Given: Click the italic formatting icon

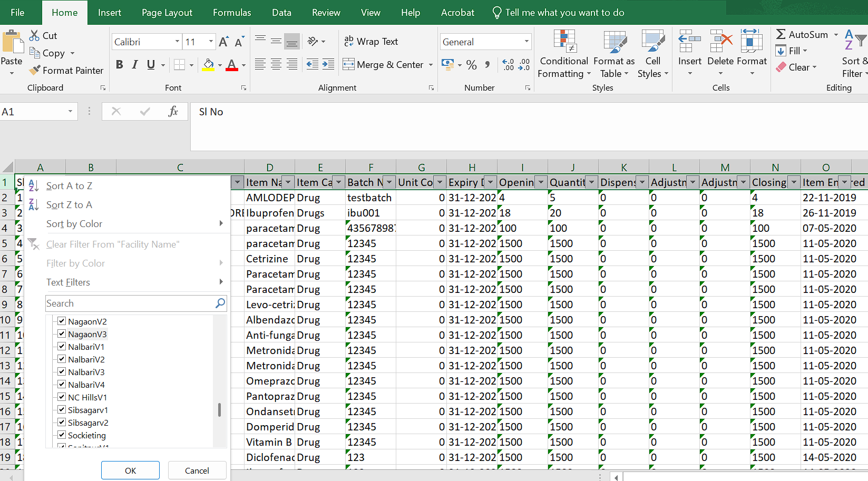Looking at the screenshot, I should pos(135,65).
